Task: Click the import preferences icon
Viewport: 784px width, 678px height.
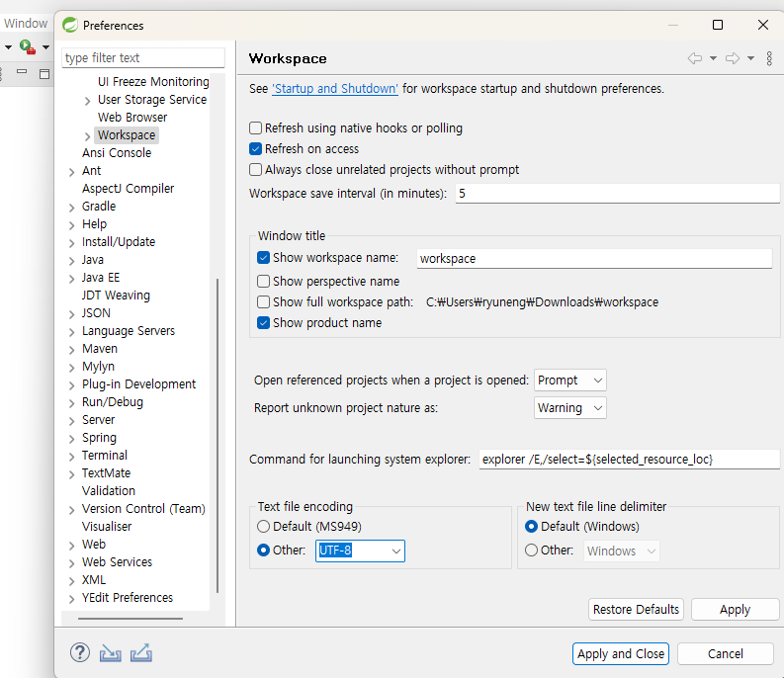Action: click(x=110, y=653)
